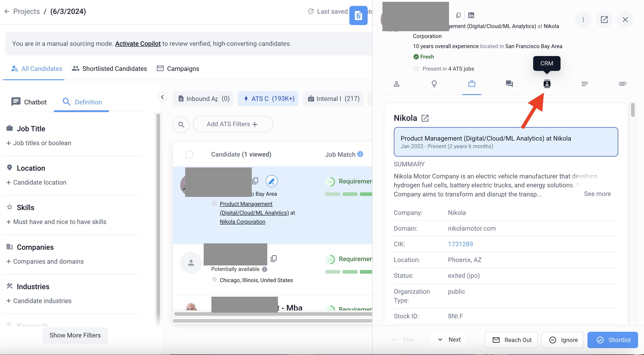The height and width of the screenshot is (355, 644).
Task: Go back using the Projects arrow
Action: pos(7,11)
